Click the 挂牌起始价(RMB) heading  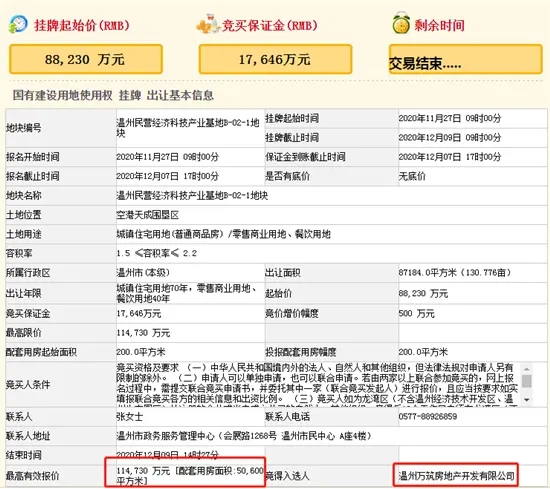coord(82,25)
